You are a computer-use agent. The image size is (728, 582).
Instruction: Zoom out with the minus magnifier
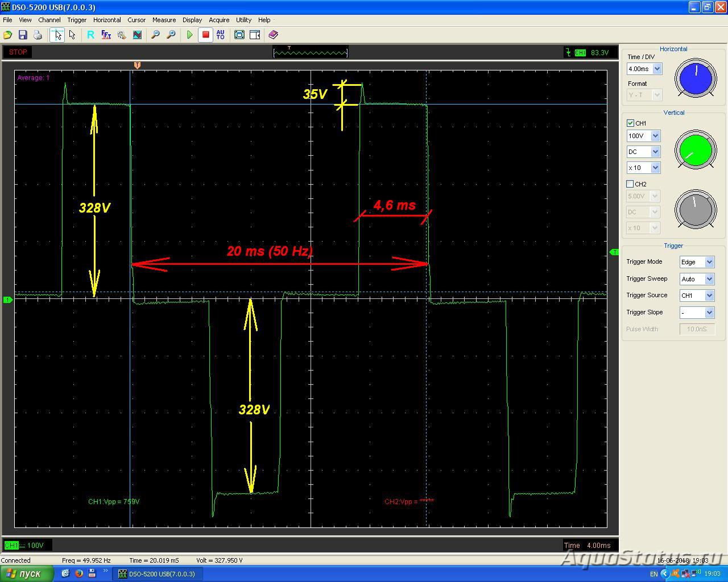[155, 35]
